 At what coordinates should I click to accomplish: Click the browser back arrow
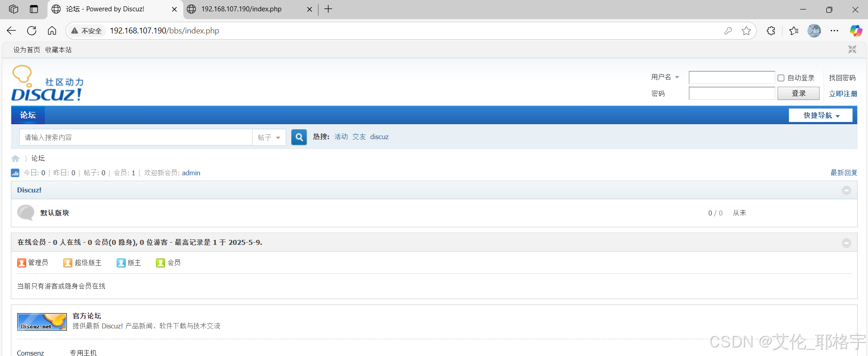click(x=11, y=31)
